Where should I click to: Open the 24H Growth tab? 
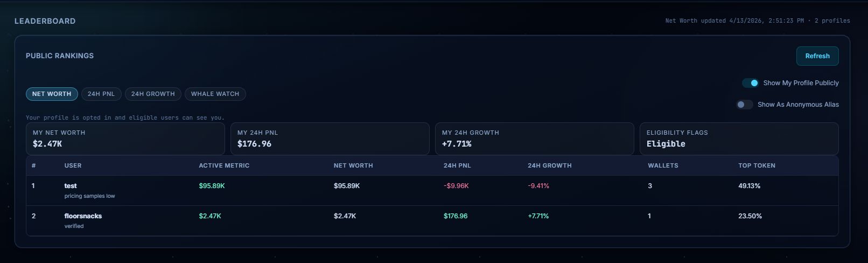[153, 94]
